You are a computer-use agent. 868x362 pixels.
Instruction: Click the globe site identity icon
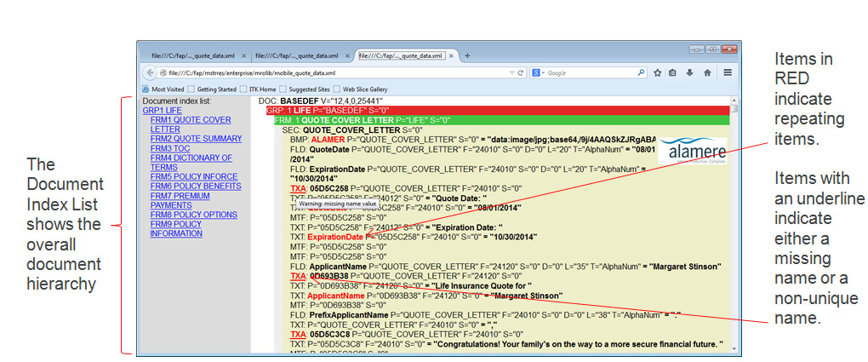(x=163, y=72)
